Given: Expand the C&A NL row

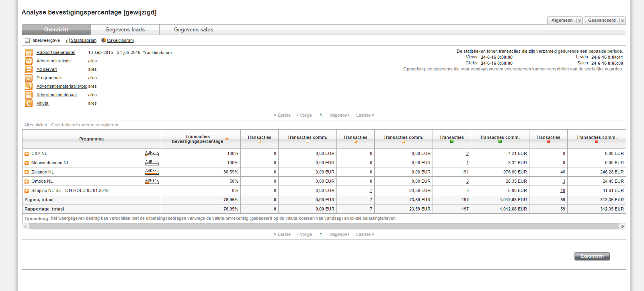Looking at the screenshot, I should click(x=27, y=154).
